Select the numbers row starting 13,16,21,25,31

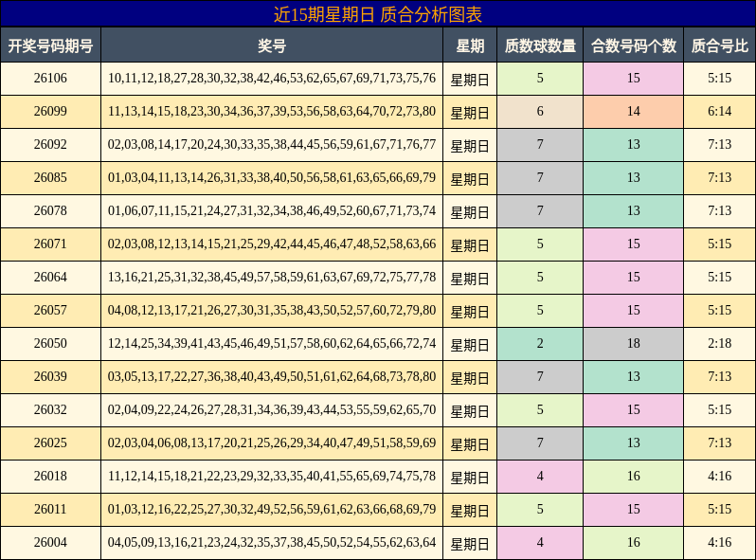pos(272,278)
